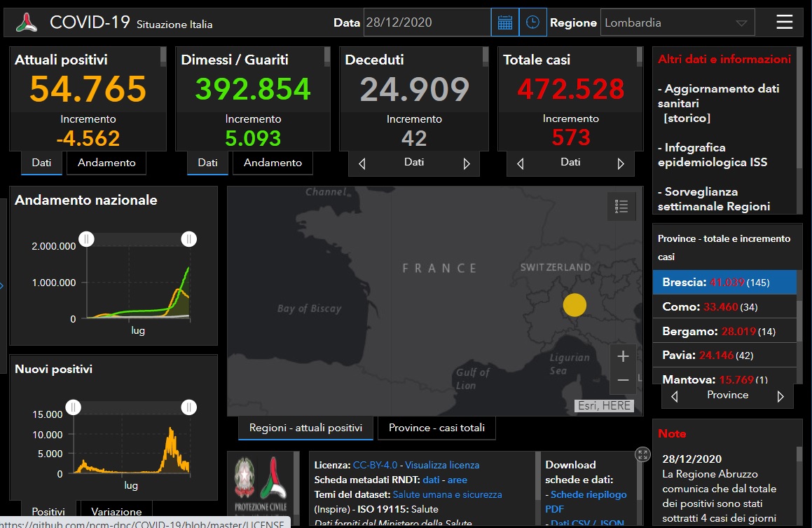Screen dimensions: 812x528
Task: Go to previous Totale casi page
Action: (520, 164)
